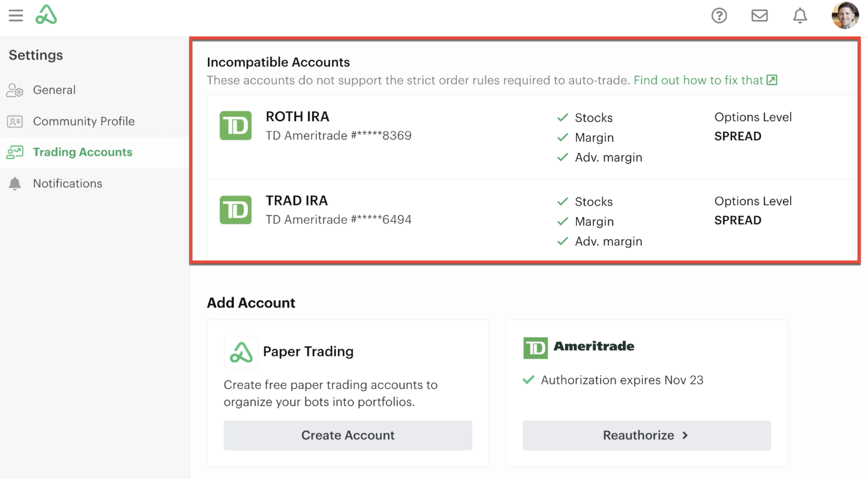Click Stocks checkmark in TRAD IRA row
This screenshot has height=479, width=868.
(563, 202)
